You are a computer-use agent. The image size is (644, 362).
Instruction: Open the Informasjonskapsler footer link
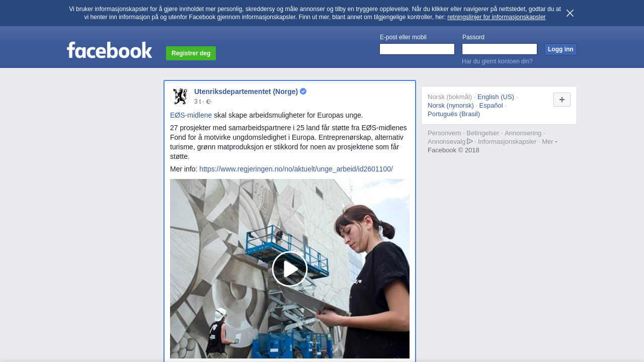pyautogui.click(x=507, y=142)
